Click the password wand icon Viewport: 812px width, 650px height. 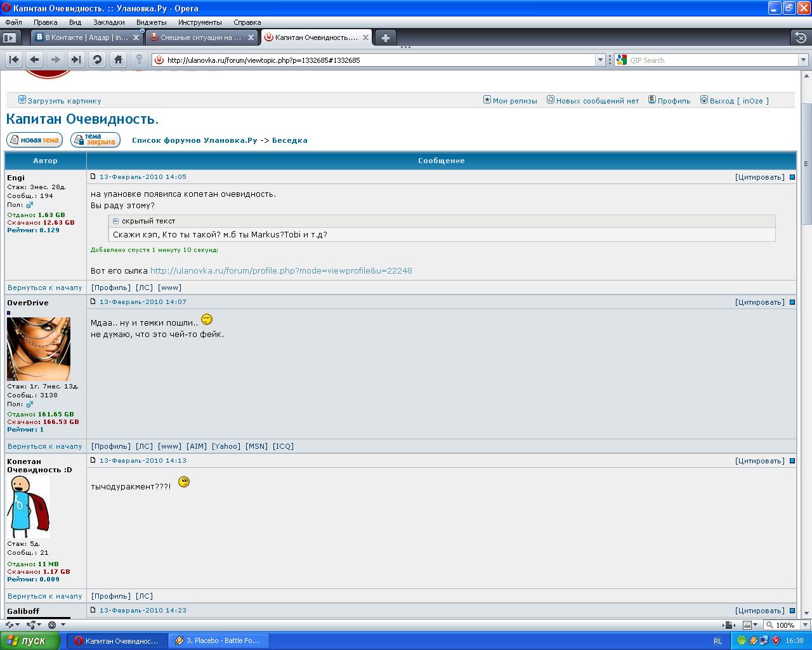[139, 60]
